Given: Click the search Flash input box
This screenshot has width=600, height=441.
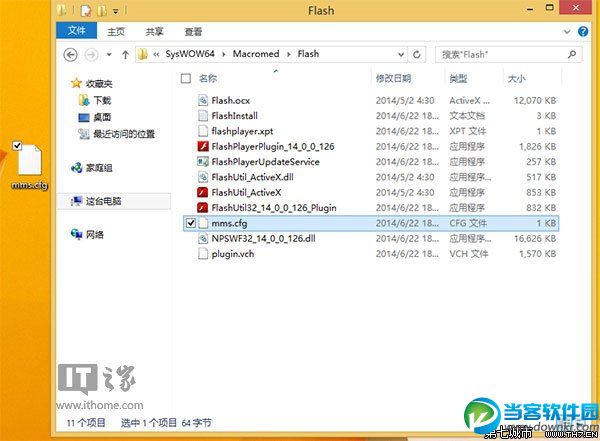Looking at the screenshot, I should tap(508, 54).
